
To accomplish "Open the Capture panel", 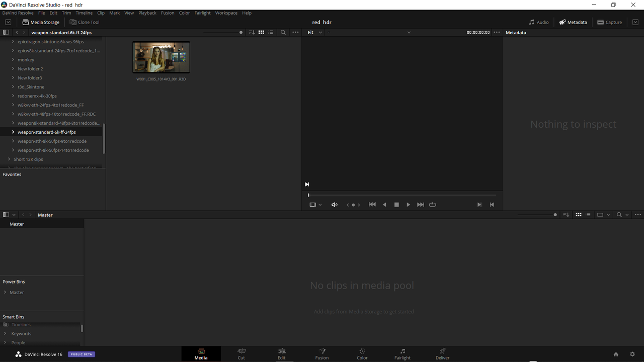I will coord(609,22).
